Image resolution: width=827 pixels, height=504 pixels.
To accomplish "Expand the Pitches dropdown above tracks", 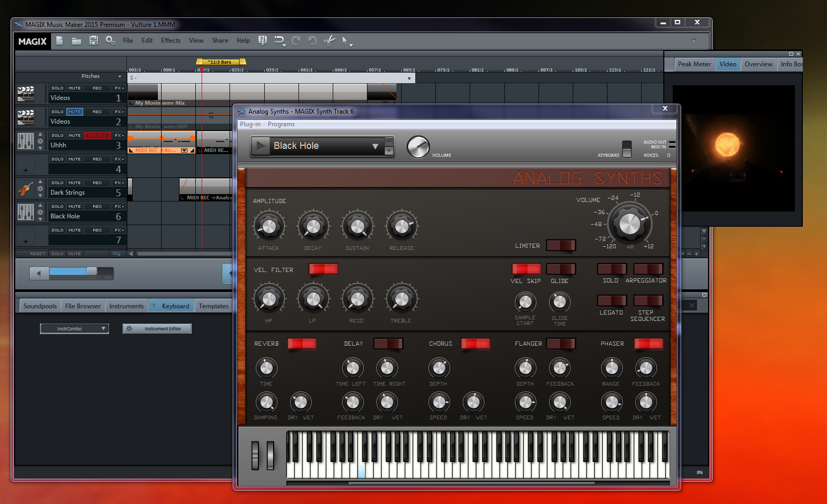I will point(119,77).
